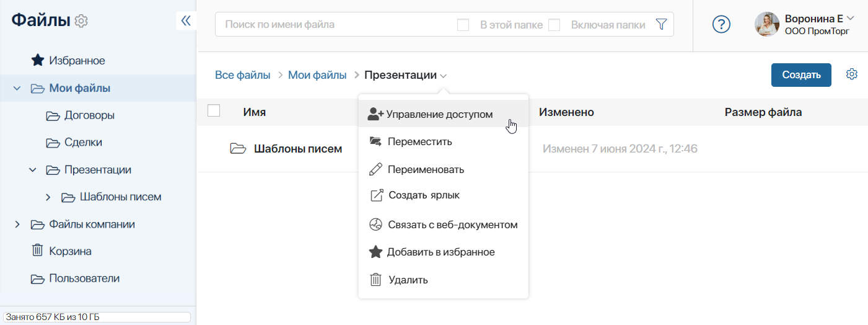Open the folder settings gear beside Создать
This screenshot has width=868, height=325.
[852, 74]
